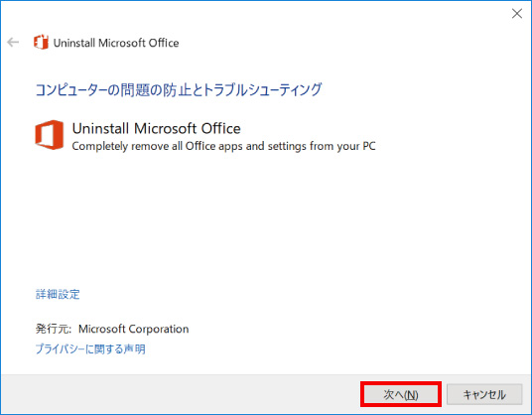The height and width of the screenshot is (415, 532).
Task: Click the 'Microsoft Corporation' publisher text
Action: point(134,329)
